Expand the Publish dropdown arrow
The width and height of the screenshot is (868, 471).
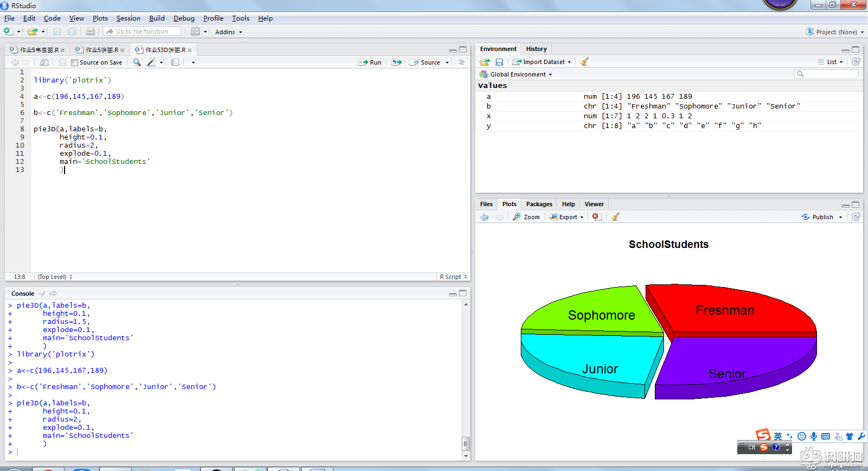point(841,217)
